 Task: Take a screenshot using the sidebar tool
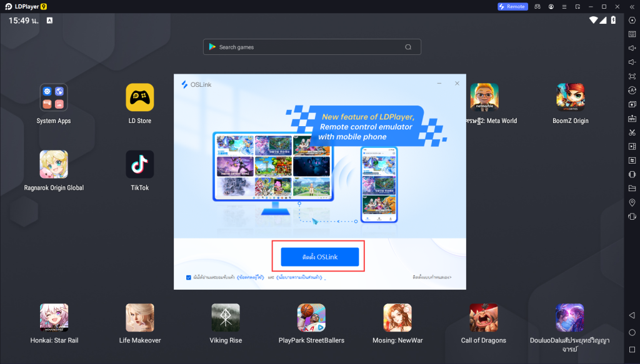click(631, 132)
